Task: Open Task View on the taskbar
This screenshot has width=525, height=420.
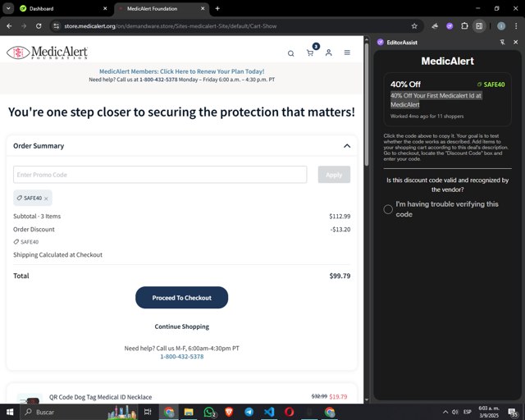Action: point(148,412)
